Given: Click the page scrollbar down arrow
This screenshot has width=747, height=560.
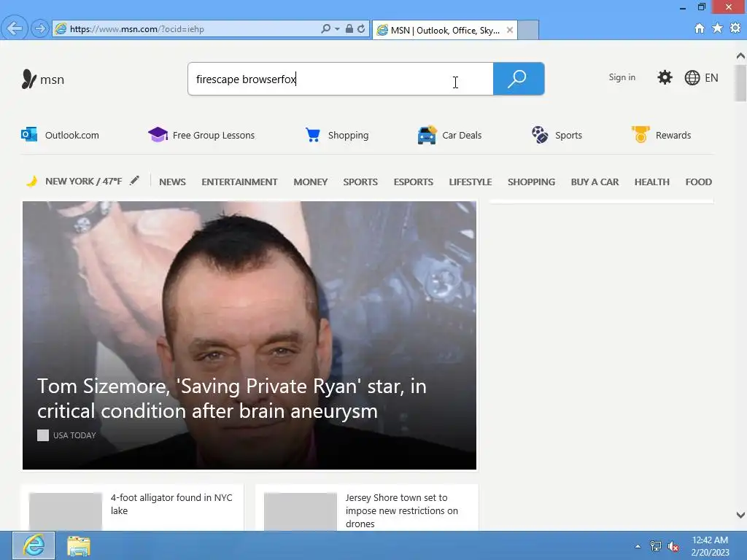Looking at the screenshot, I should point(740,515).
